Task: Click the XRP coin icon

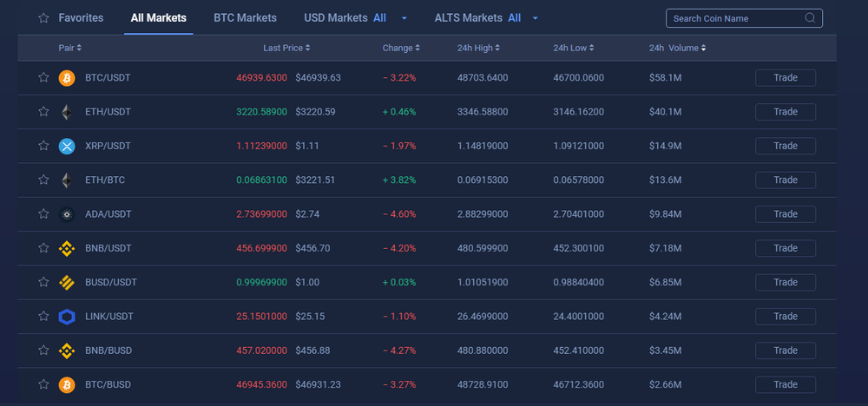Action: [67, 146]
